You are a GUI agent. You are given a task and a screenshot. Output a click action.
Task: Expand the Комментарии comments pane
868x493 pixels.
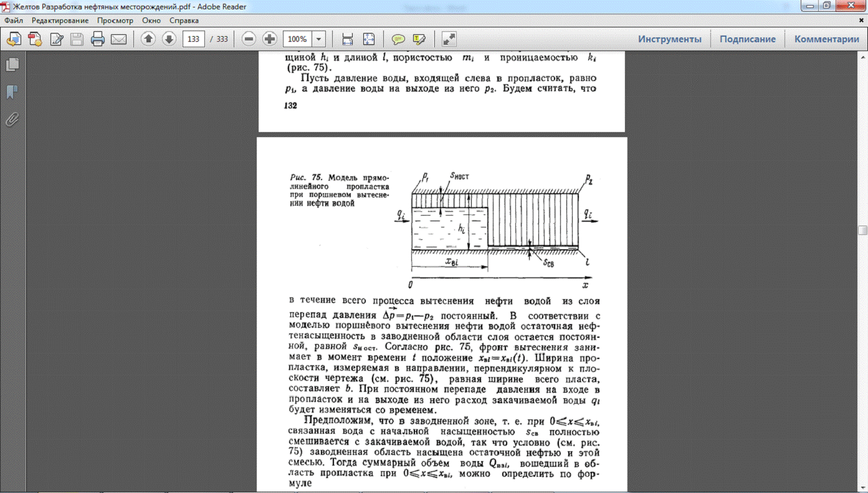(x=826, y=39)
